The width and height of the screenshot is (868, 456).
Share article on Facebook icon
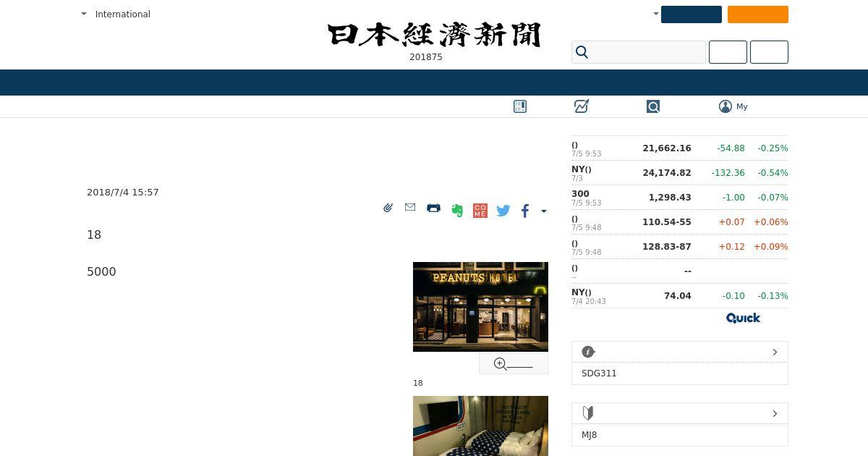click(525, 211)
